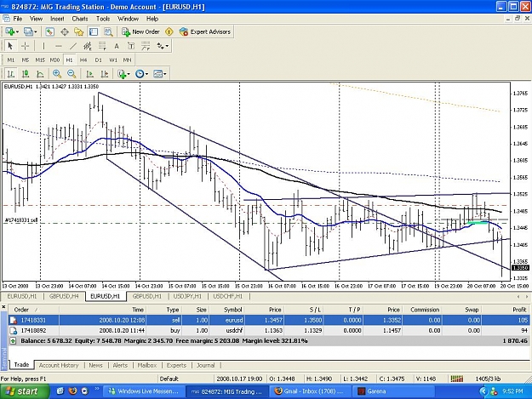Image resolution: width=532 pixels, height=399 pixels.
Task: Activate H1 timeframe
Action: click(69, 60)
